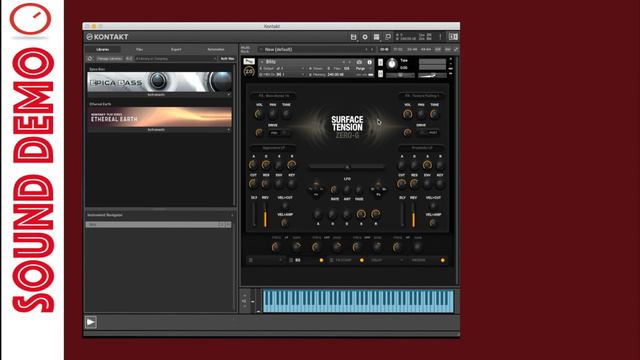
Task: Open right layer sound source dropdown
Action: point(422,96)
